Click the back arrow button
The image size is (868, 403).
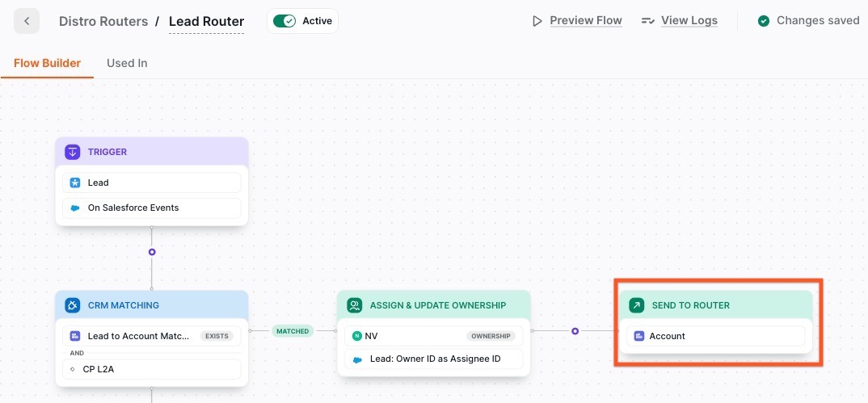pyautogui.click(x=27, y=21)
